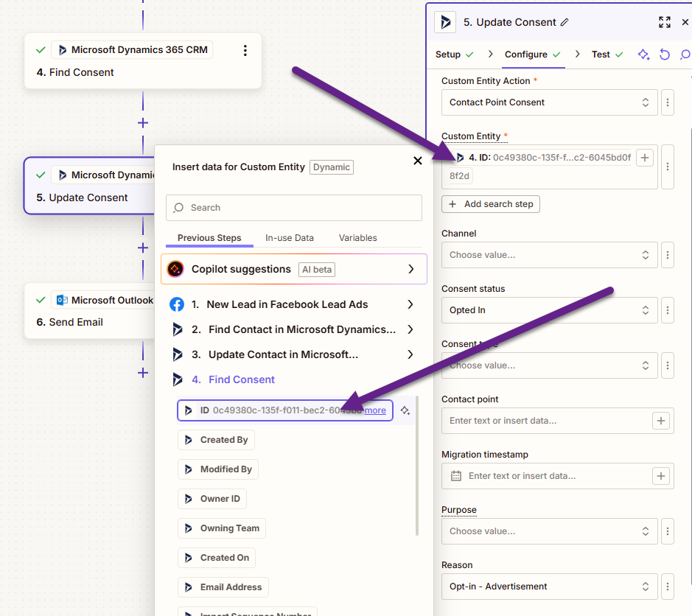This screenshot has width=692, height=616.
Task: Expand New Lead in Facebook Lead Ads
Action: tap(410, 304)
